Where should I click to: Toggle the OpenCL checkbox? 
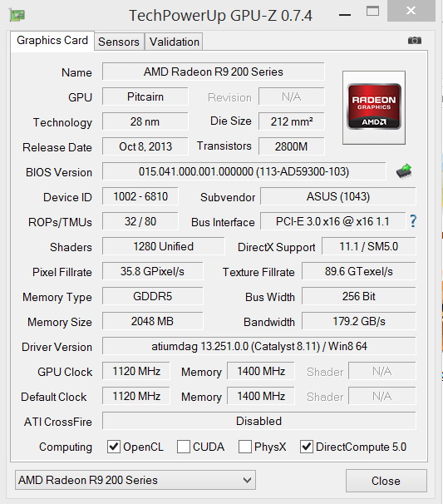pos(113,447)
